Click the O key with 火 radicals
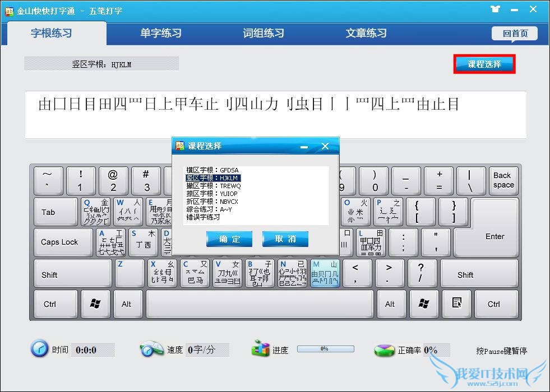The height and width of the screenshot is (392, 550). click(x=355, y=212)
